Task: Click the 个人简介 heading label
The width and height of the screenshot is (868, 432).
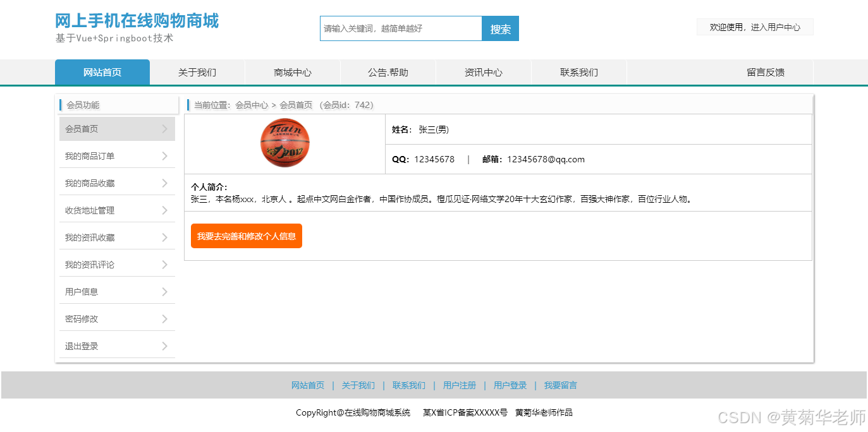Action: (x=209, y=187)
